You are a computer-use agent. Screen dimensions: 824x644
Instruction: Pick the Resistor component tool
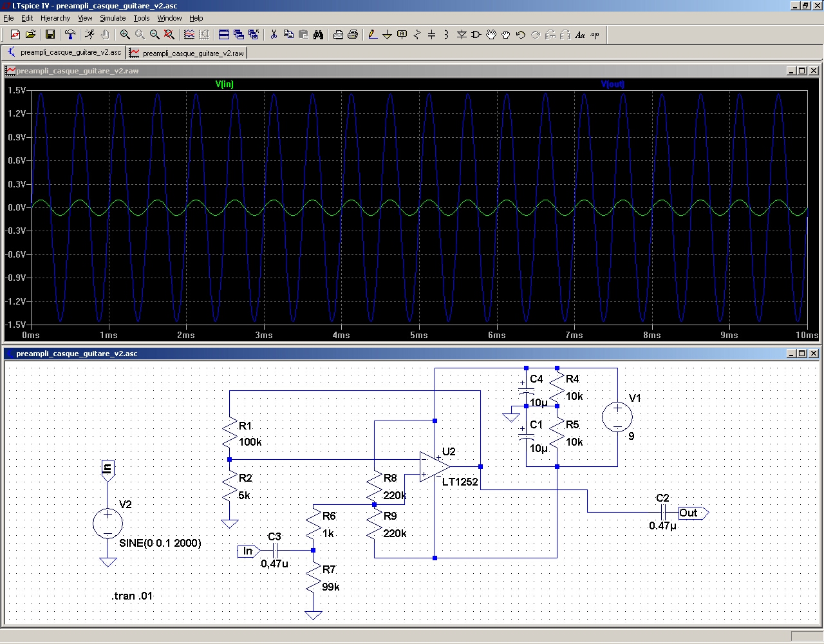(417, 35)
